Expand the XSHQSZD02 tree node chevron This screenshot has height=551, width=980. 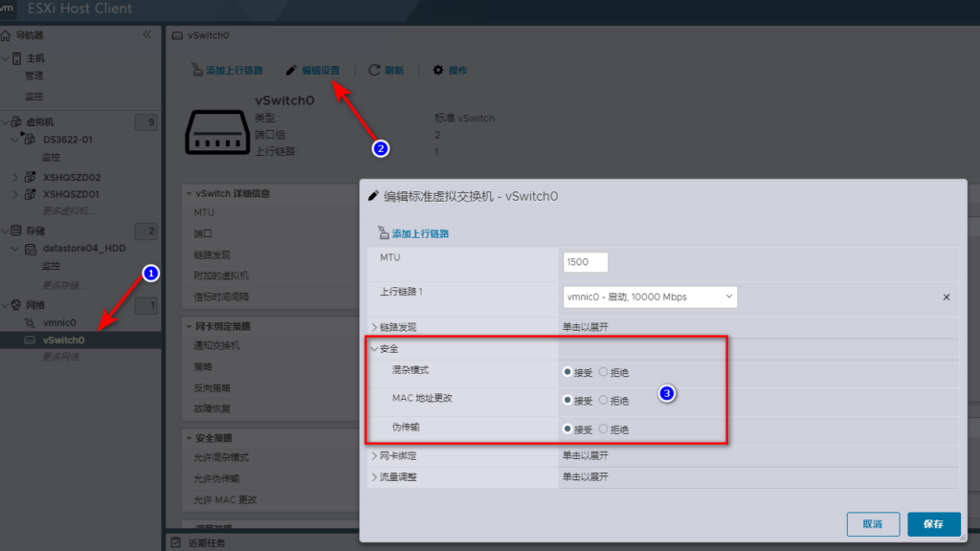[15, 177]
